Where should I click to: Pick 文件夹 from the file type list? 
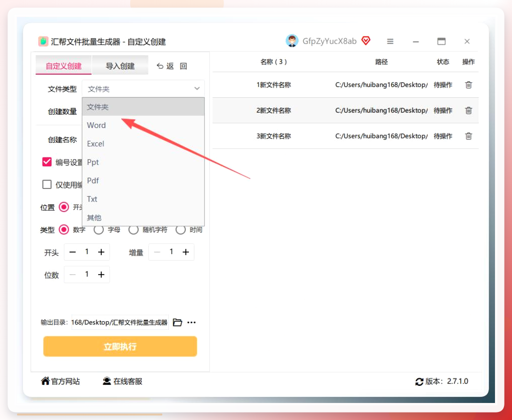[x=143, y=107]
